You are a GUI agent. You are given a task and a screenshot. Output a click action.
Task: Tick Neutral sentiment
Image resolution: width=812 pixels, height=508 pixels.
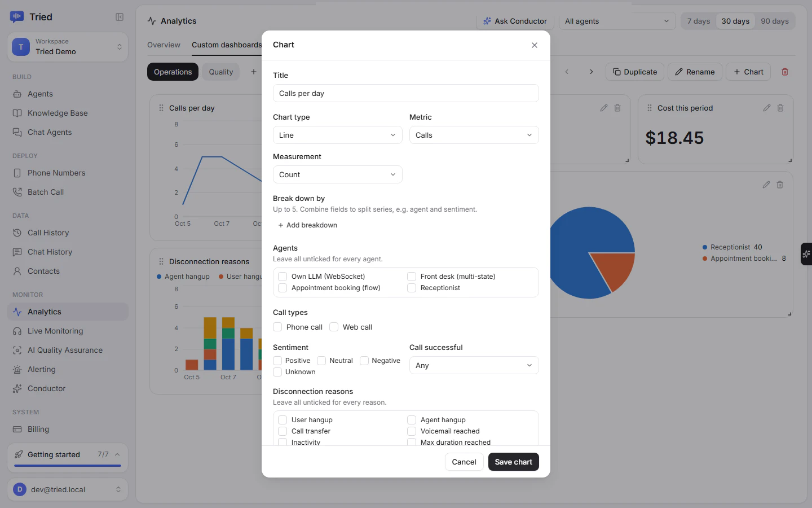pyautogui.click(x=321, y=361)
